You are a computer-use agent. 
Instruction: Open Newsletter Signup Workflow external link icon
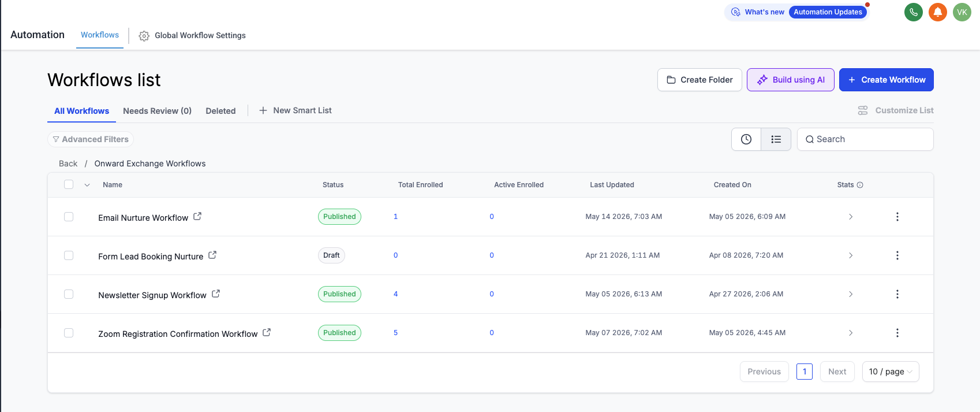[216, 294]
